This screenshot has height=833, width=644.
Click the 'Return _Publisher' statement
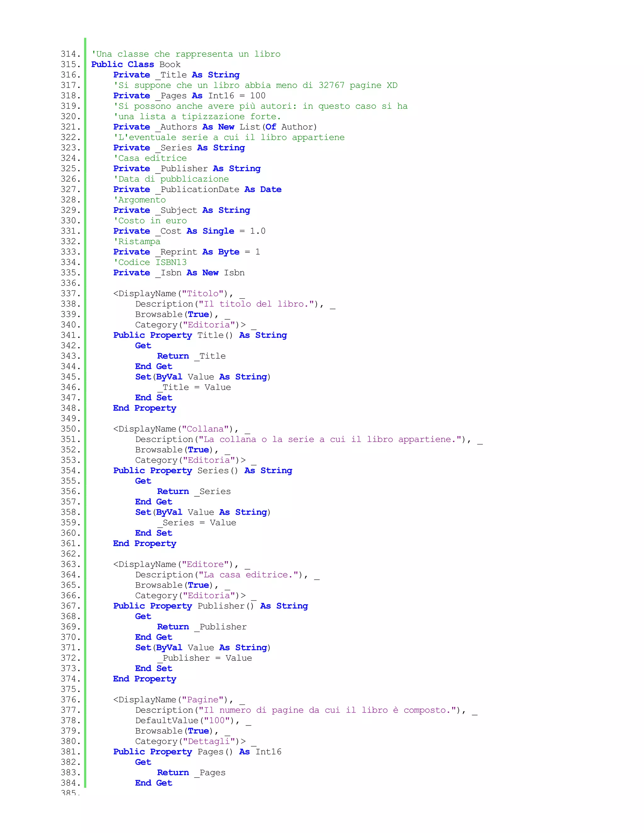click(x=202, y=627)
